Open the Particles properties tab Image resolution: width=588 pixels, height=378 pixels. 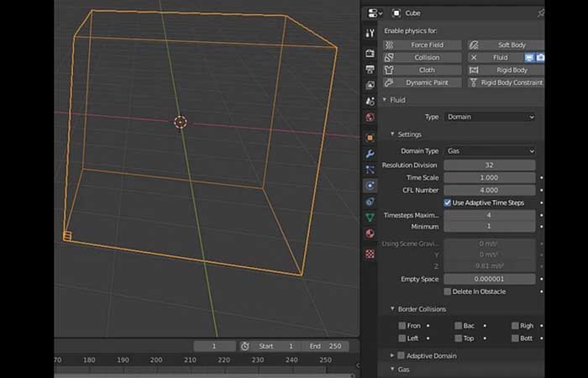click(370, 170)
